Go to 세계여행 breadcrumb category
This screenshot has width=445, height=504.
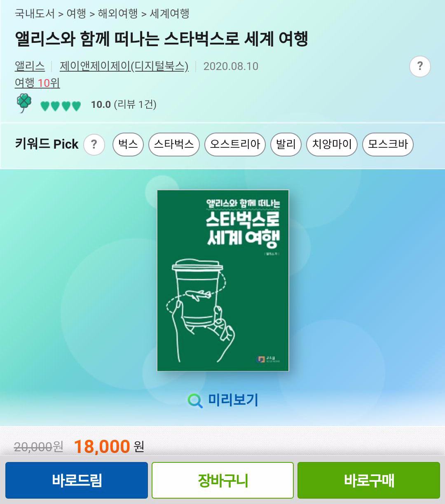(x=169, y=14)
